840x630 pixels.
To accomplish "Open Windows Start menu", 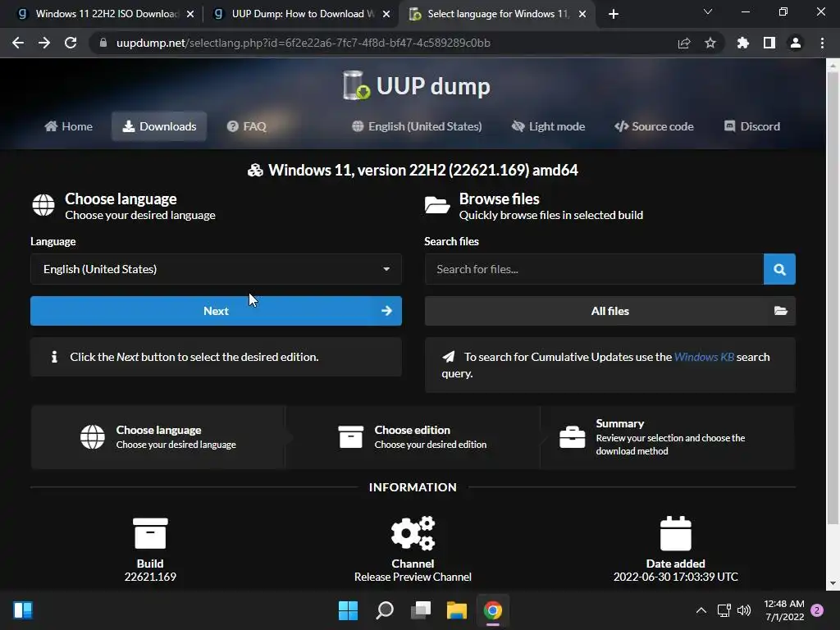I will pos(348,610).
